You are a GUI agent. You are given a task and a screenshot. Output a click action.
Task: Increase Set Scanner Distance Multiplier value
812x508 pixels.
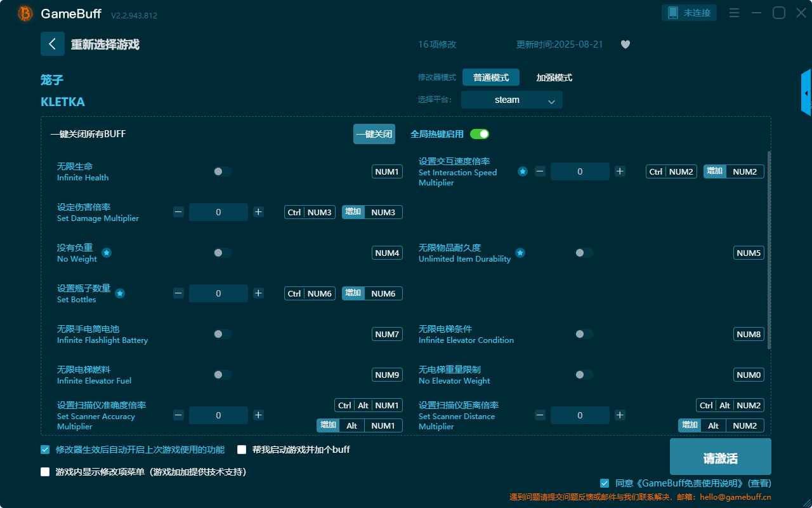coord(620,415)
